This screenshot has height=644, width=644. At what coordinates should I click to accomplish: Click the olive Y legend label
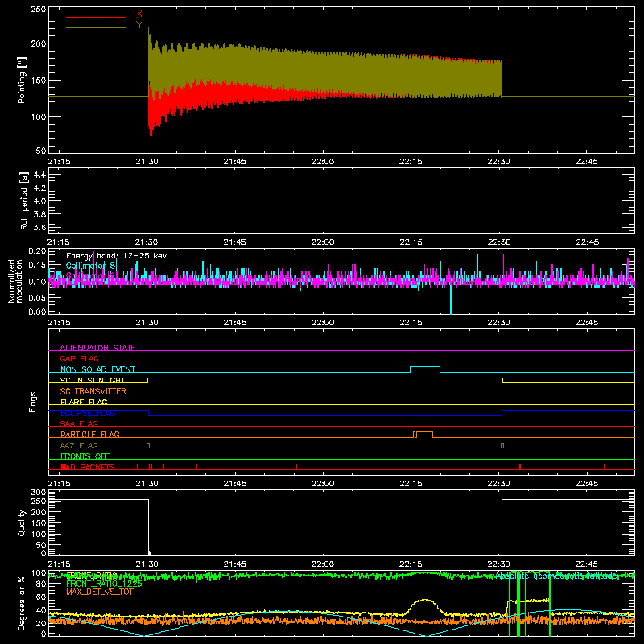point(139,25)
